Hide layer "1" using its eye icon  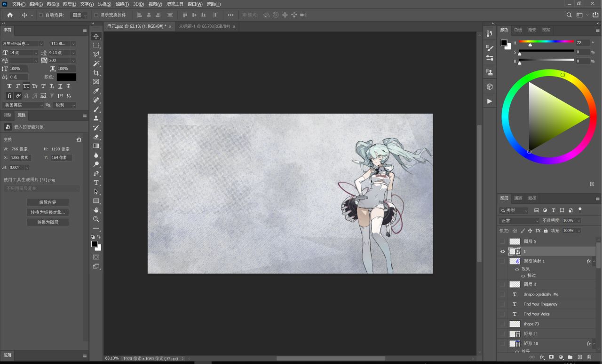(503, 252)
